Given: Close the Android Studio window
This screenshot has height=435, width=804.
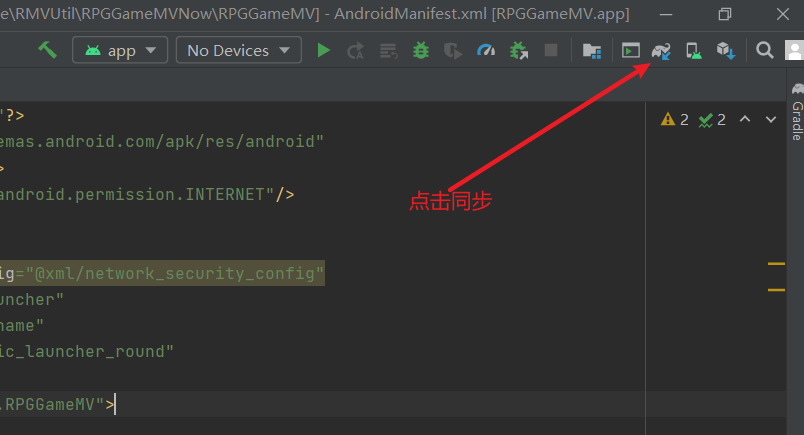Looking at the screenshot, I should coord(783,14).
